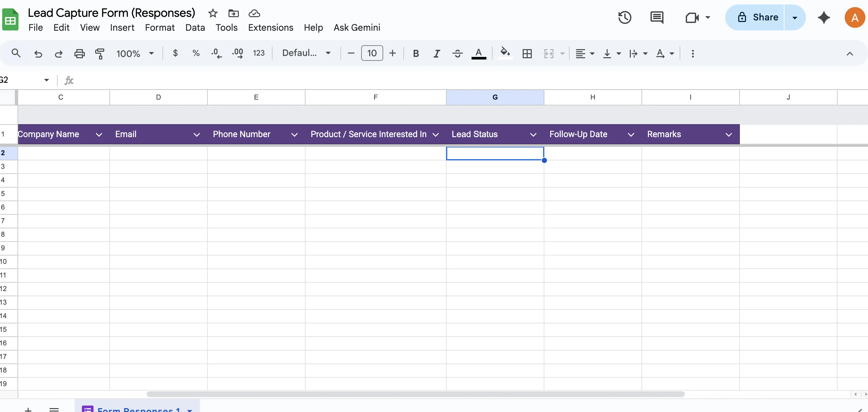868x412 pixels.
Task: Open version history
Action: [x=625, y=17]
